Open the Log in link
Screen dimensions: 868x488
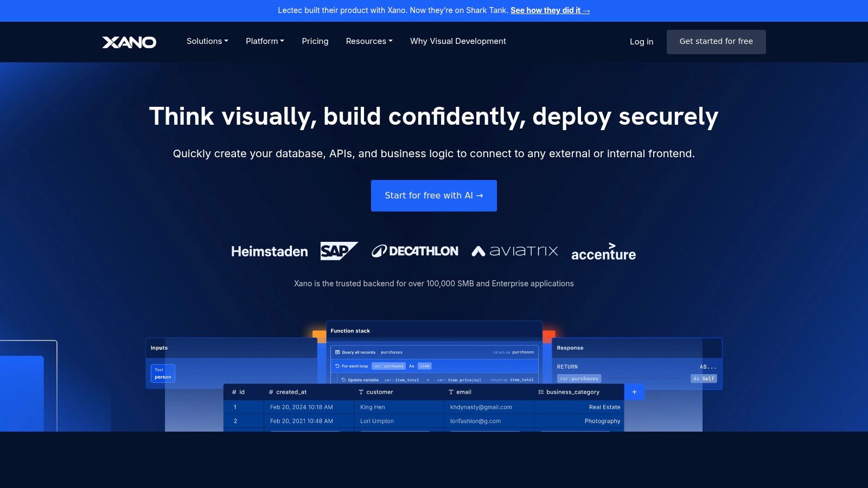(641, 42)
